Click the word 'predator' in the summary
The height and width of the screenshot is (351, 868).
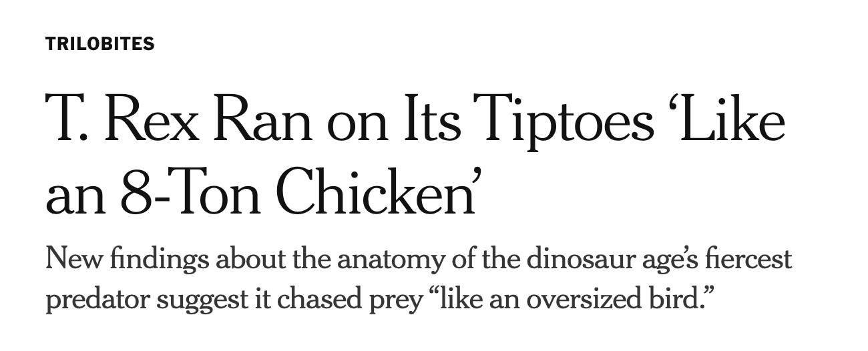(x=92, y=300)
